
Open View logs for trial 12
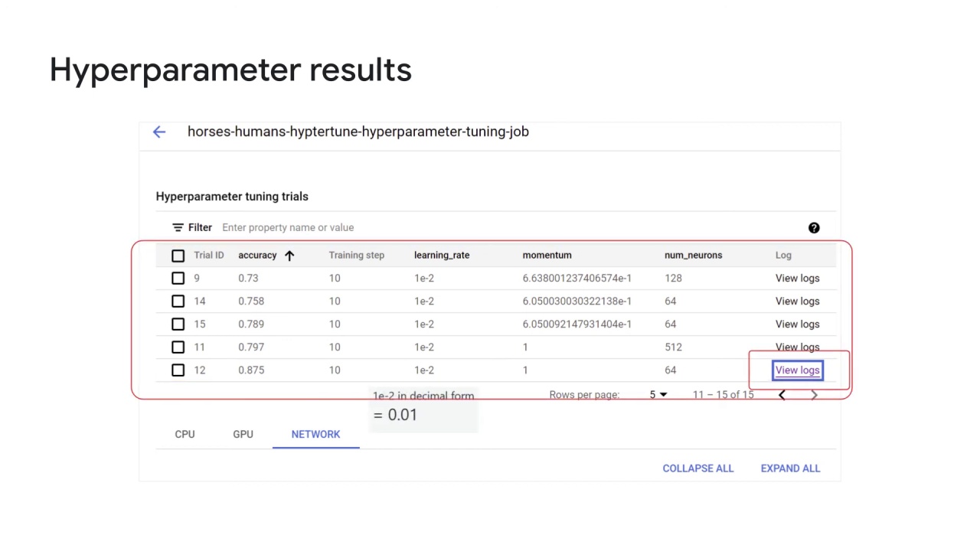(x=797, y=370)
